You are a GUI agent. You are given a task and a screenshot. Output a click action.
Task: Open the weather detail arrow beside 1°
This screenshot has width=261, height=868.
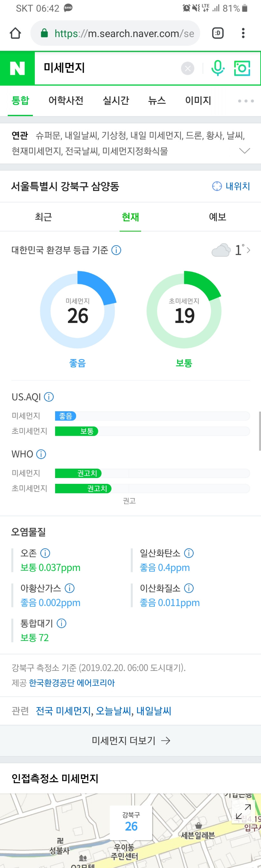pyautogui.click(x=248, y=250)
